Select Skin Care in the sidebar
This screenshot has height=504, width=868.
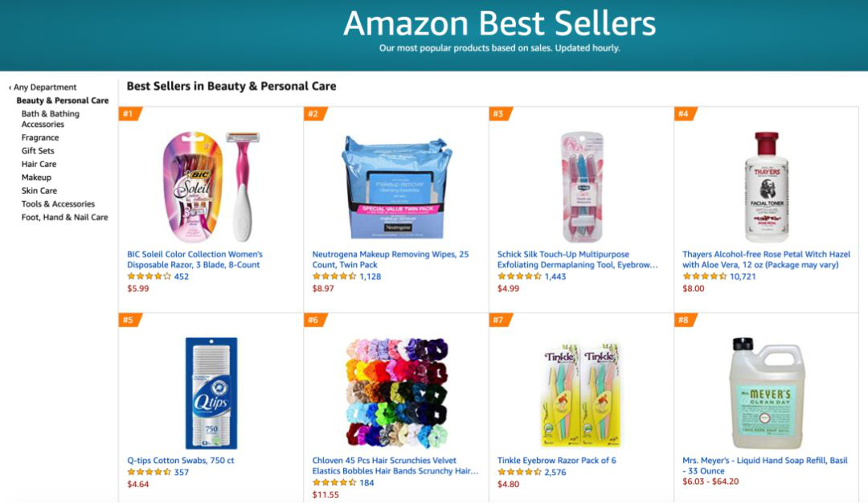[x=39, y=191]
